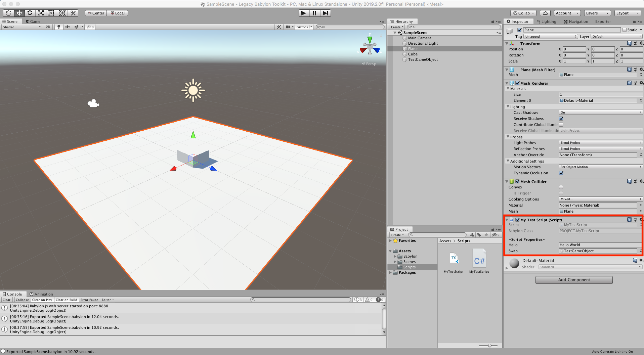The image size is (644, 355).
Task: Select the Hand tool in the toolbar
Action: pos(8,13)
